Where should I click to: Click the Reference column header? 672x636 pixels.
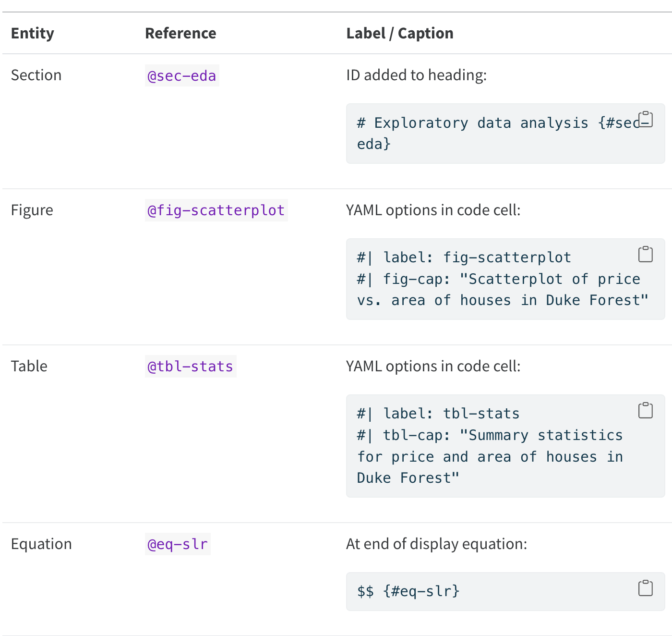coord(180,33)
